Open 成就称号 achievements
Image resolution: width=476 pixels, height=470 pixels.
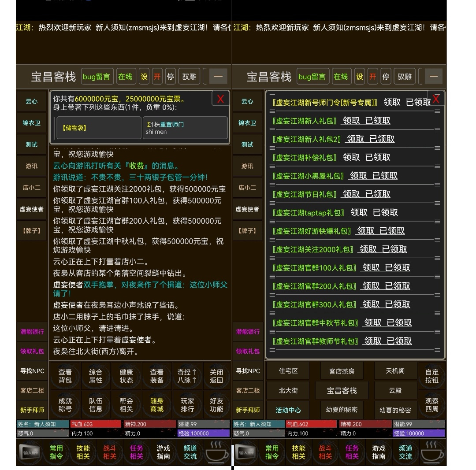pyautogui.click(x=65, y=405)
